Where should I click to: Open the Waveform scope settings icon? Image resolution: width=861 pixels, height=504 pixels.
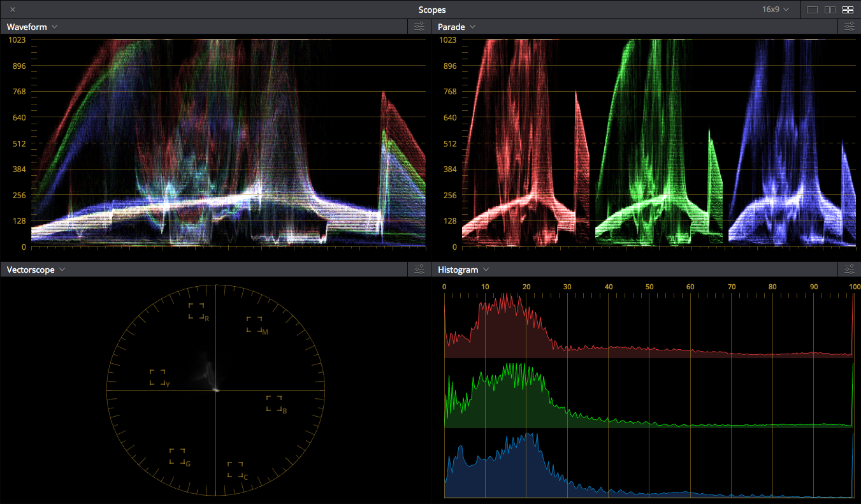419,27
